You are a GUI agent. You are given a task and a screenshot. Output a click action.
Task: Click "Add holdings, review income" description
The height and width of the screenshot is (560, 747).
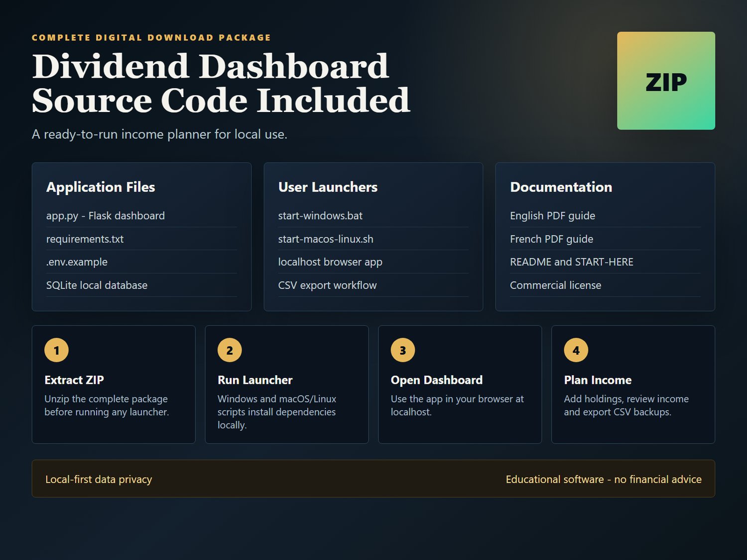(x=626, y=406)
